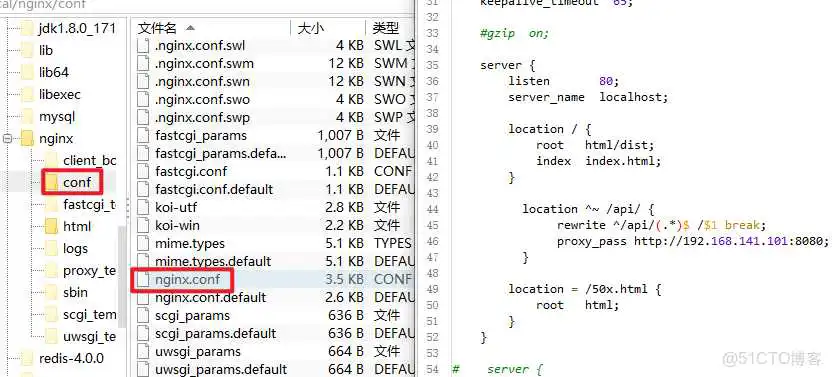Select file name .nginx.conf.swm
The width and height of the screenshot is (832, 377).
[x=204, y=64]
